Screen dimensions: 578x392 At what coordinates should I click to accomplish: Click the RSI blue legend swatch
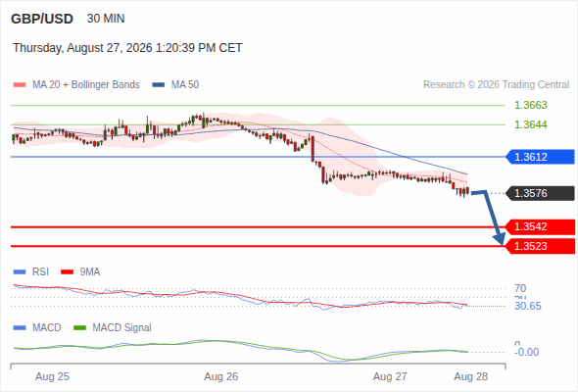20,272
